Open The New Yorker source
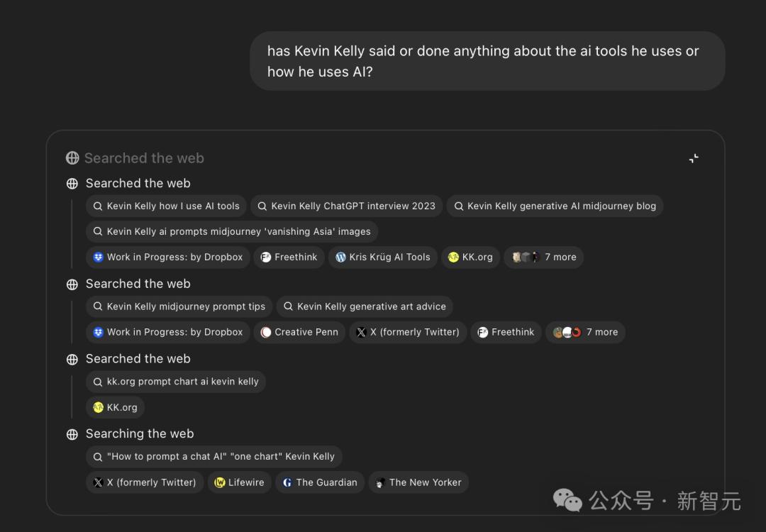766x532 pixels. point(418,482)
